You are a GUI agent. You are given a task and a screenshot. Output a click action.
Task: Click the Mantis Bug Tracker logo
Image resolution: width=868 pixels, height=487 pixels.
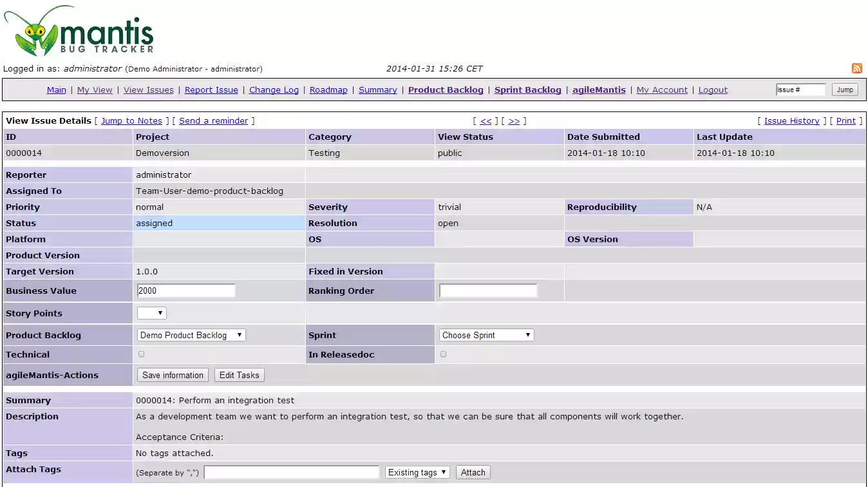77,30
